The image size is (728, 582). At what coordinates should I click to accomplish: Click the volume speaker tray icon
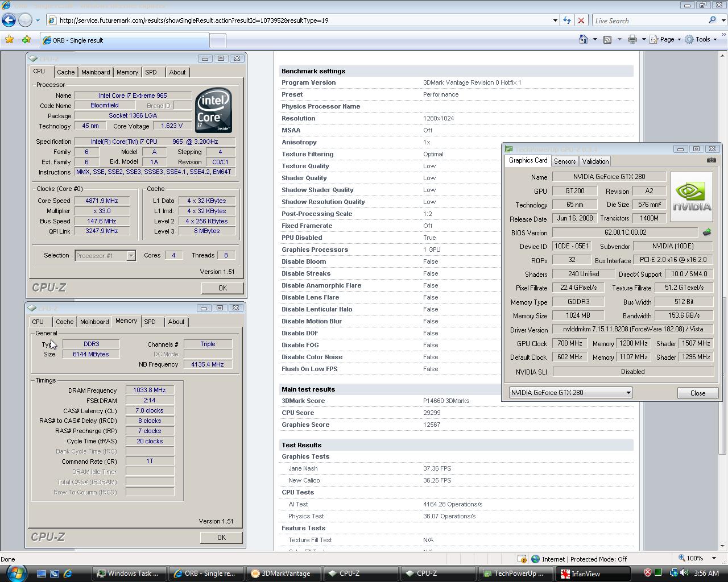click(684, 573)
